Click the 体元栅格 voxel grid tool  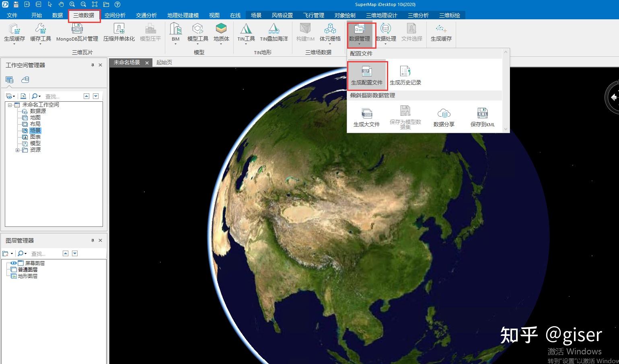click(330, 33)
